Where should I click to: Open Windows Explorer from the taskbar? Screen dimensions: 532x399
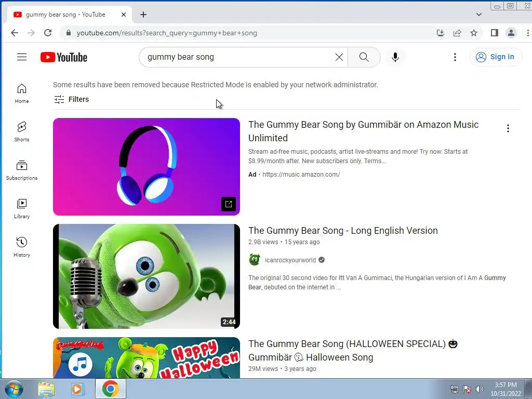tap(46, 389)
